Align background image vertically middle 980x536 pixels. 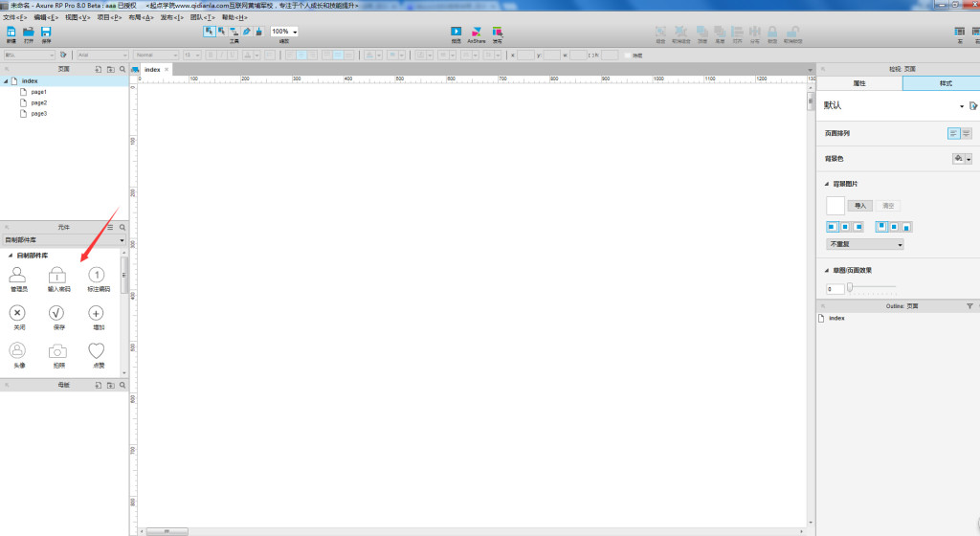tap(895, 227)
